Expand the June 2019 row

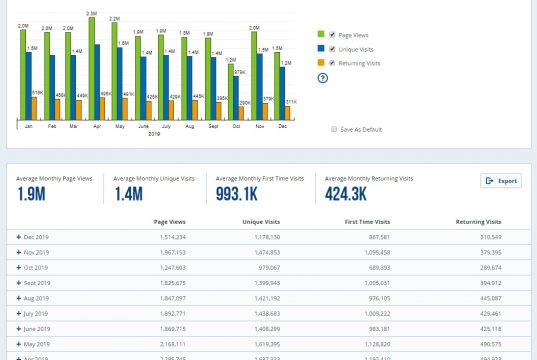click(x=19, y=328)
